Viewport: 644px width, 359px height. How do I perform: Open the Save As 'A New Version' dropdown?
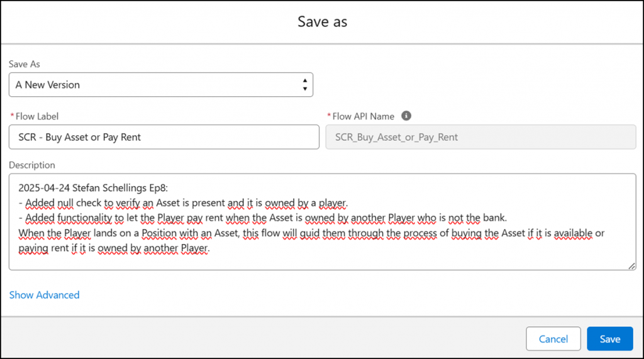[161, 85]
